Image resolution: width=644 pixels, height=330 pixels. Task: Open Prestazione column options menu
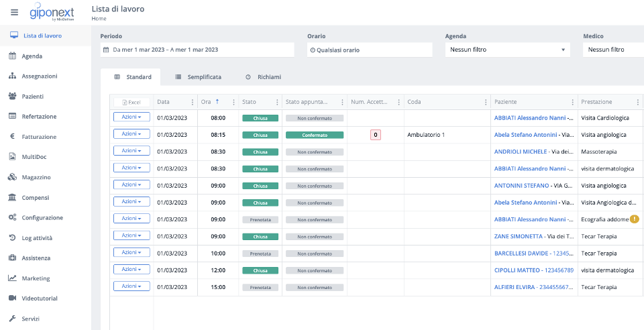click(x=638, y=102)
